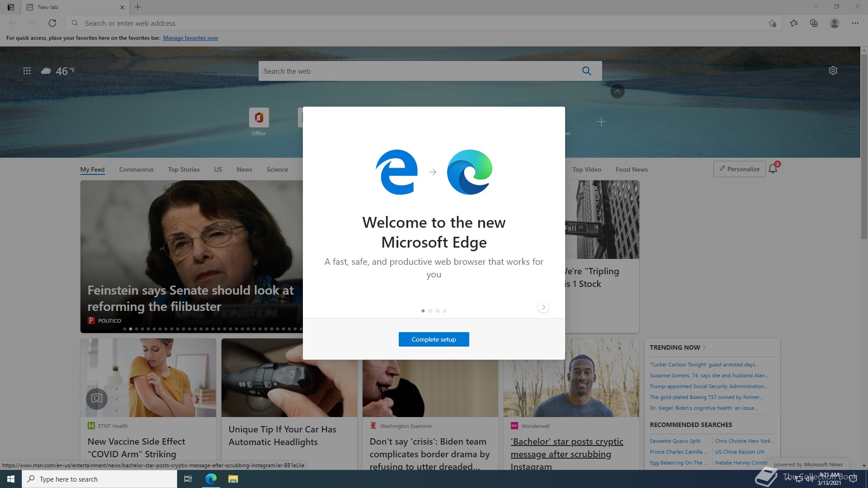
Task: Click the Back navigation arrow
Action: pyautogui.click(x=13, y=23)
